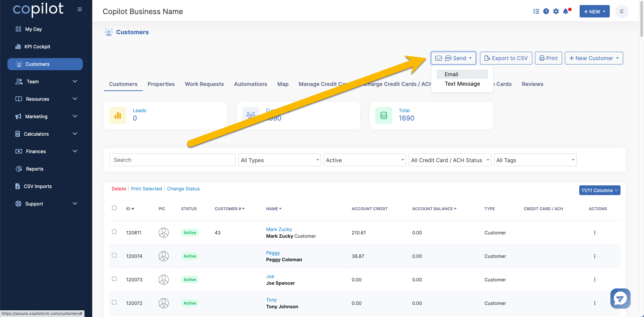
Task: Click profile picture for customer 120074
Action: pos(164,256)
